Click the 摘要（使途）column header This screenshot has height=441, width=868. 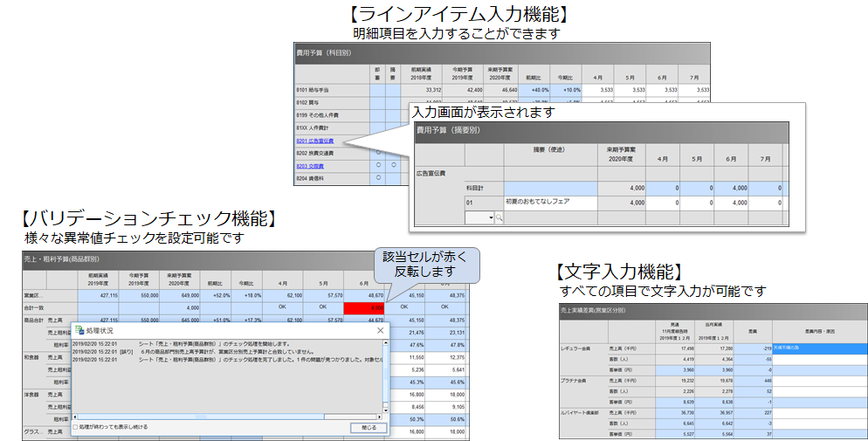(x=550, y=155)
